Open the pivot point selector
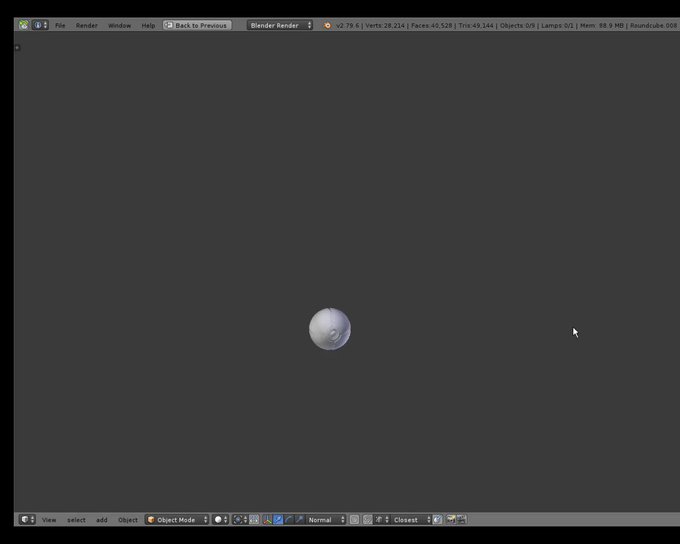Viewport: 680px width, 544px height. [x=240, y=520]
